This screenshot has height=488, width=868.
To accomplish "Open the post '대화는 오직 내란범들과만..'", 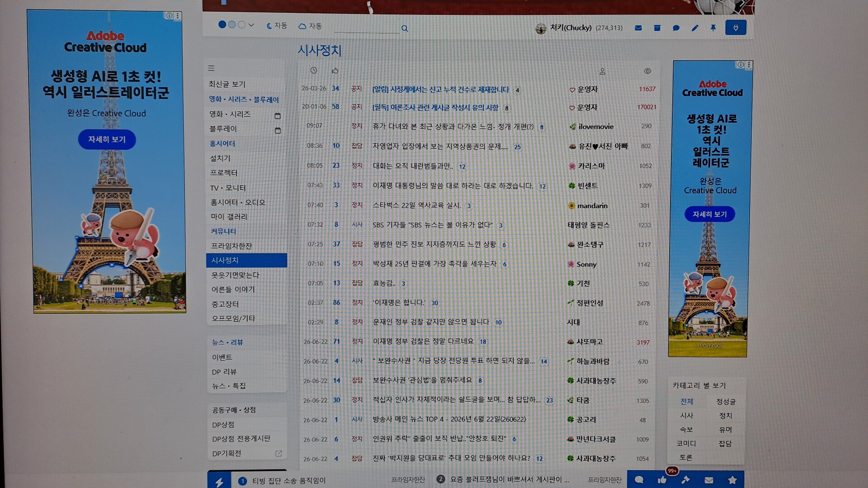I will point(412,166).
